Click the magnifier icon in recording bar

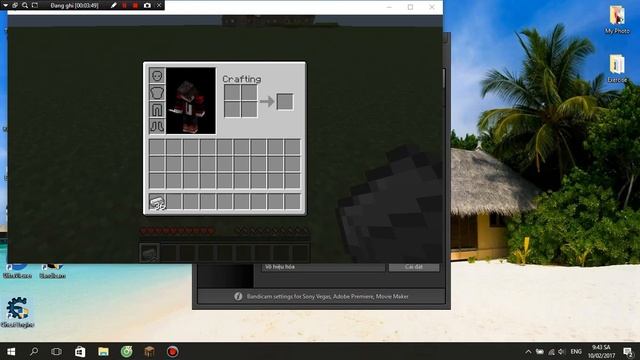[x=25, y=5]
